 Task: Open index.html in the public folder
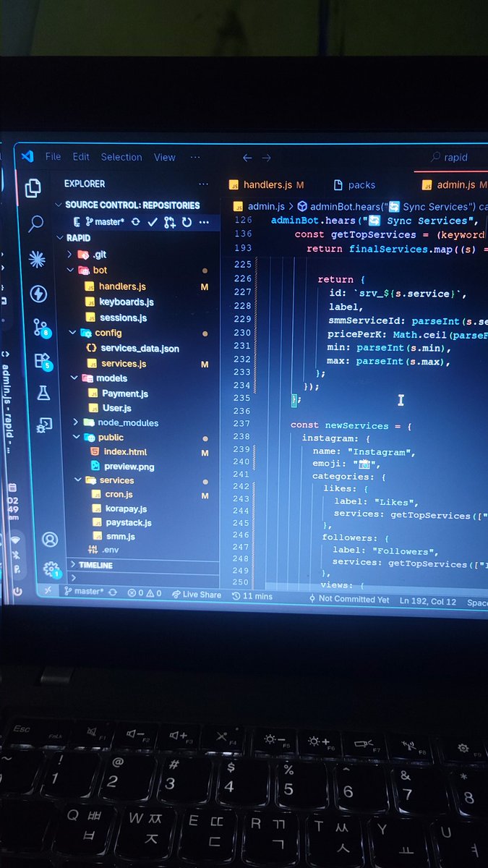pyautogui.click(x=125, y=451)
